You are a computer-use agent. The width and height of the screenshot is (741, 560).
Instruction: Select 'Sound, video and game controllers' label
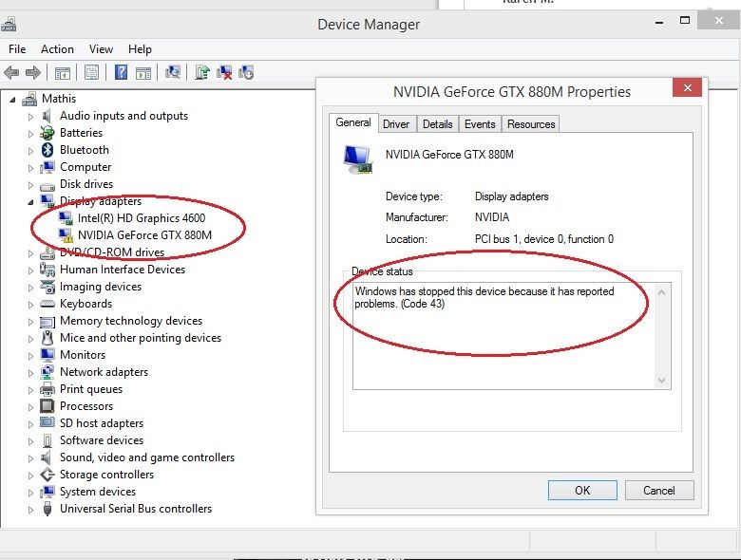pyautogui.click(x=147, y=457)
